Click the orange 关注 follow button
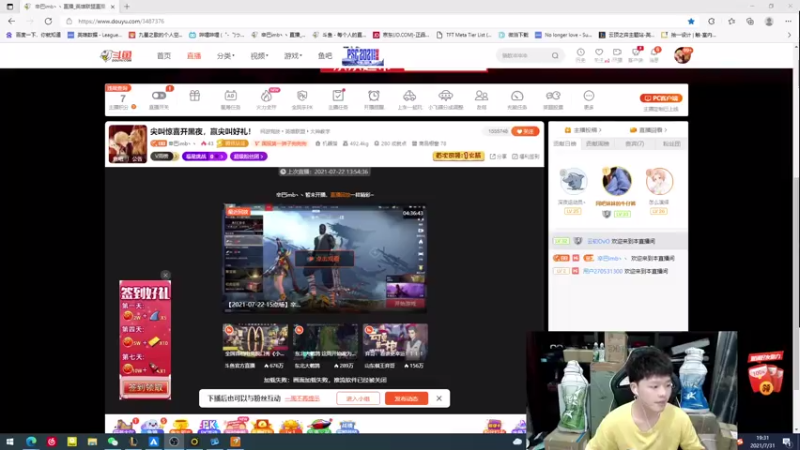 [525, 131]
